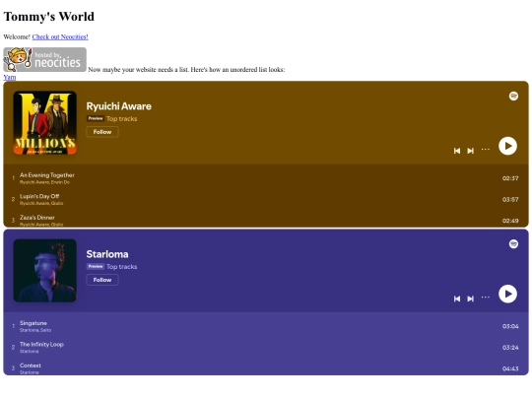Click the hosted by Neocities badge
532x399 pixels.
point(44,59)
